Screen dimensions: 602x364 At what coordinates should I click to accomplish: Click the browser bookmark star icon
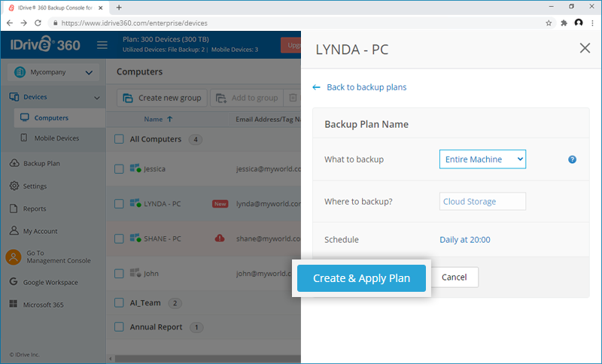(549, 23)
